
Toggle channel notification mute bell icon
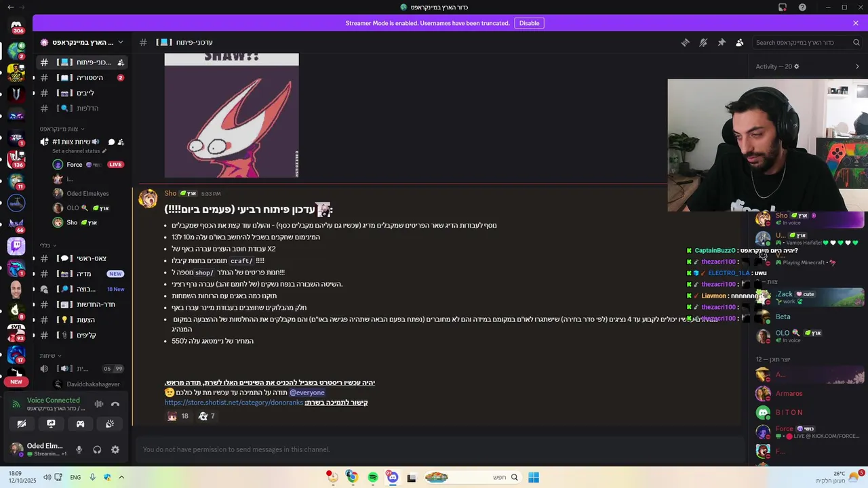coord(703,42)
